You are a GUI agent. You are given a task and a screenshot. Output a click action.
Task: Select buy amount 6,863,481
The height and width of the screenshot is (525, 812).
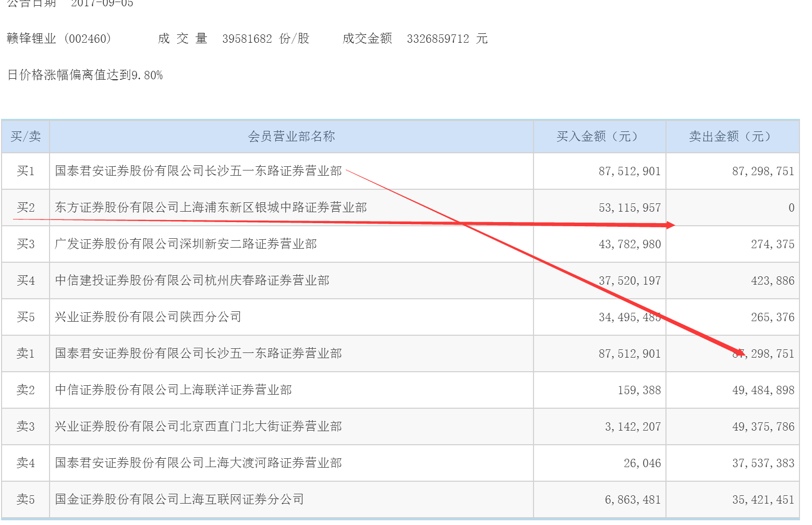[633, 500]
